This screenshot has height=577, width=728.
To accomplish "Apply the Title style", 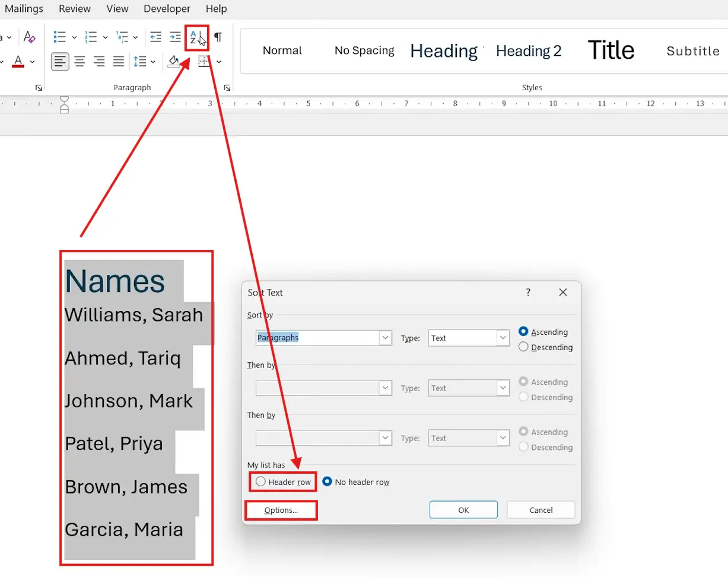I will (x=611, y=50).
